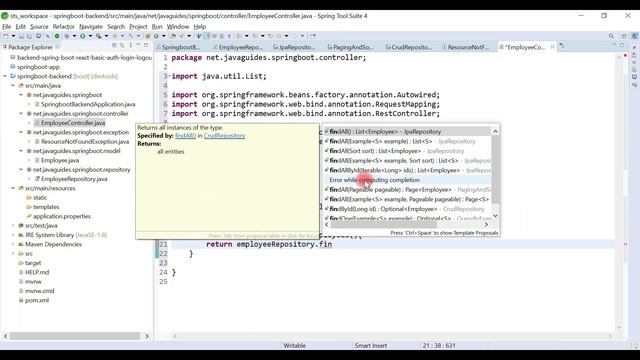Expand the JRE System Library node
This screenshot has width=640, height=360.
pos(13,235)
